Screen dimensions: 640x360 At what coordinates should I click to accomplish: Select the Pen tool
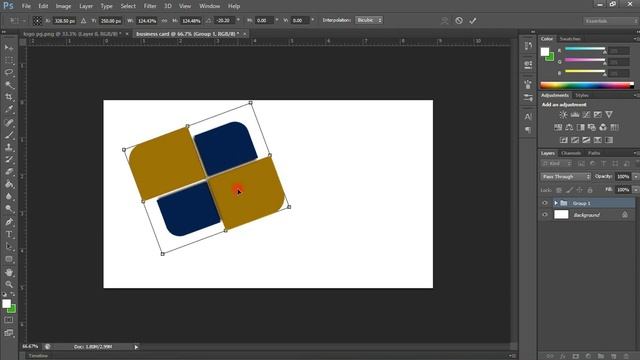[x=9, y=222]
